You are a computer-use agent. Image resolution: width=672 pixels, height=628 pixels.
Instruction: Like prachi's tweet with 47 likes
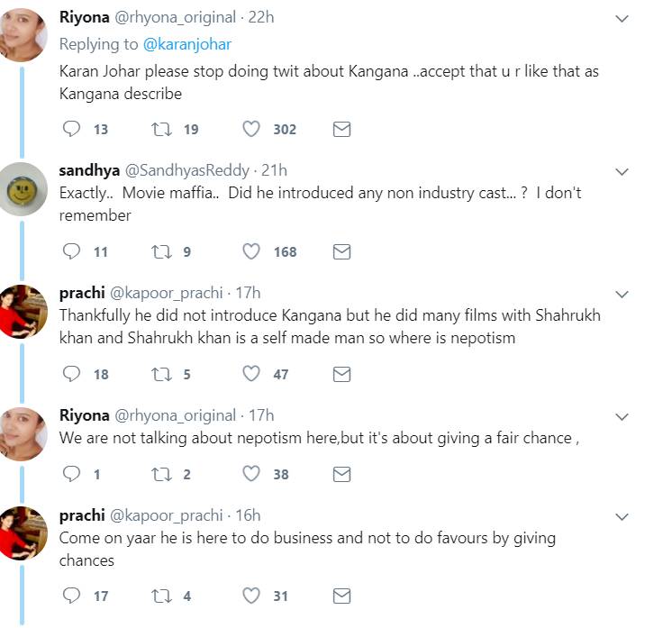pos(251,374)
